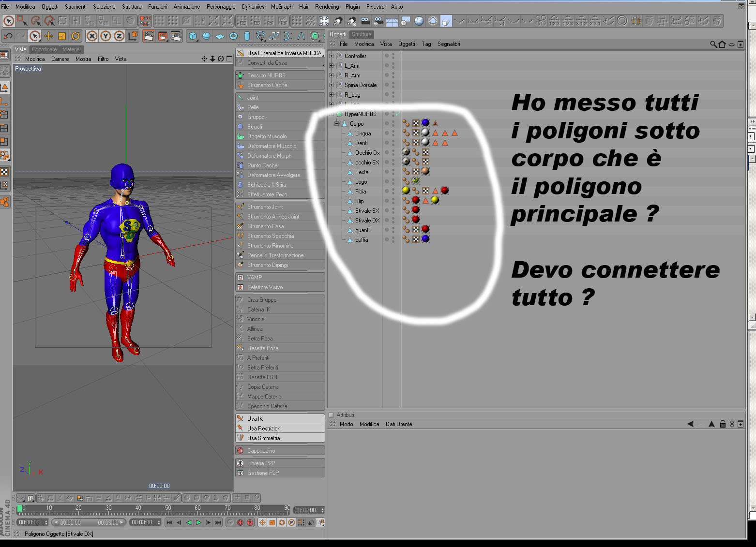Click Libreria P2P button

tap(280, 463)
